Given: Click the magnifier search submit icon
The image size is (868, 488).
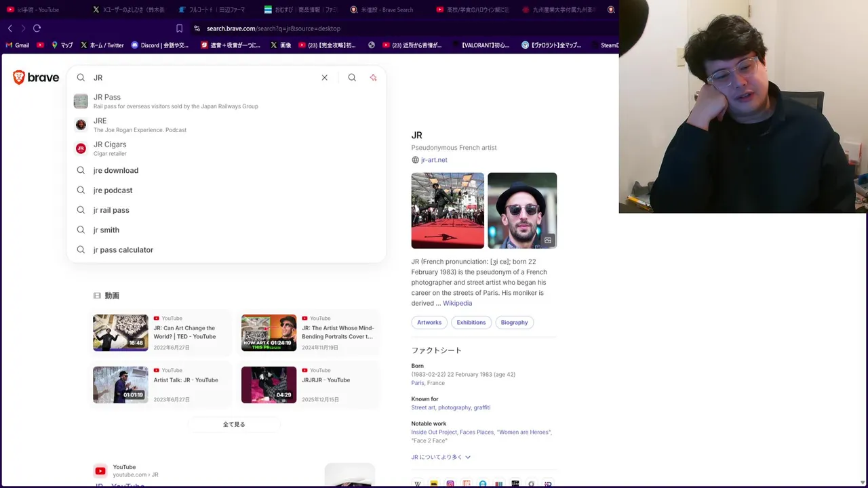Looking at the screenshot, I should [x=352, y=77].
